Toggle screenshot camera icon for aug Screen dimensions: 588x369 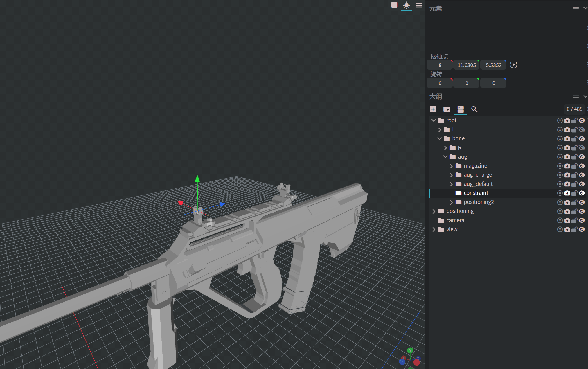click(567, 157)
